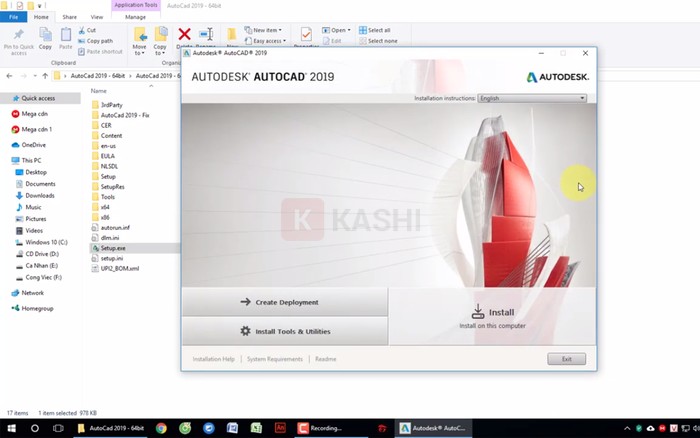
Task: Select the UPI2_BOM.xml file
Action: click(x=120, y=268)
